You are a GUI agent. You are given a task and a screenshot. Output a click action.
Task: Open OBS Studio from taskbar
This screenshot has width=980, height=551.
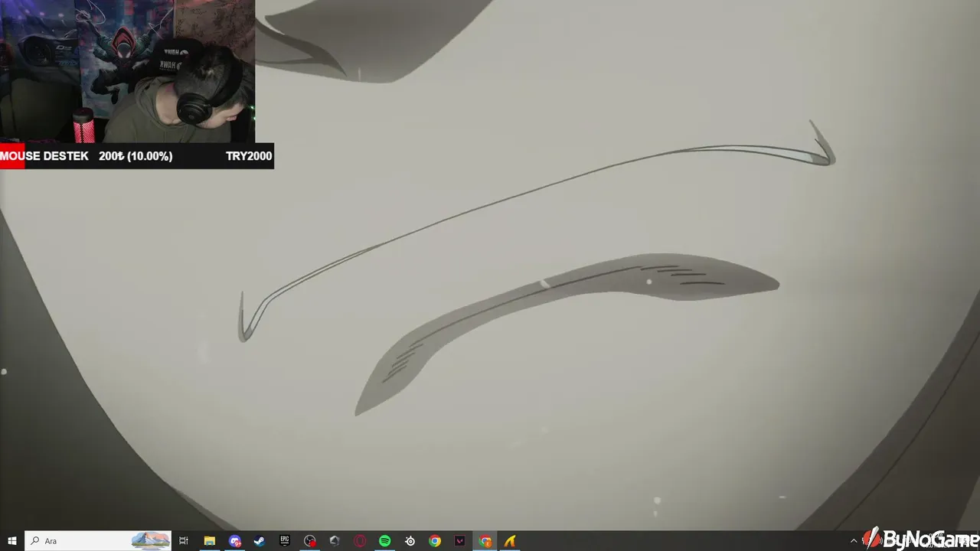[309, 541]
